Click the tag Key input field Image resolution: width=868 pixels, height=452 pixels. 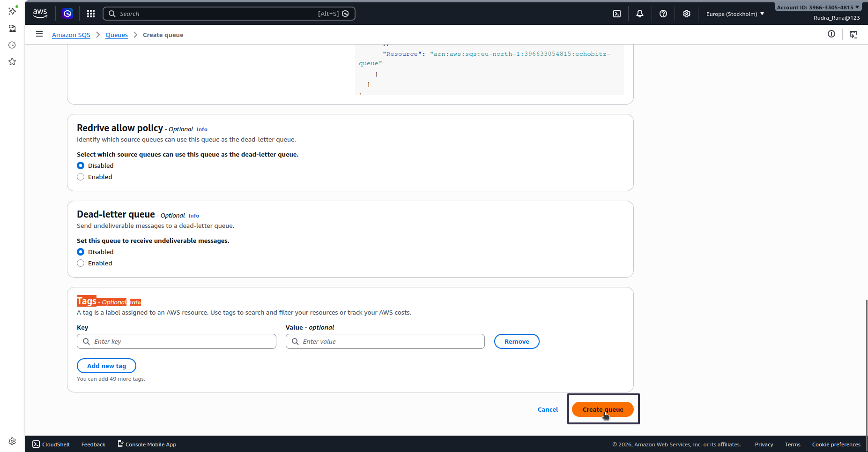(177, 341)
